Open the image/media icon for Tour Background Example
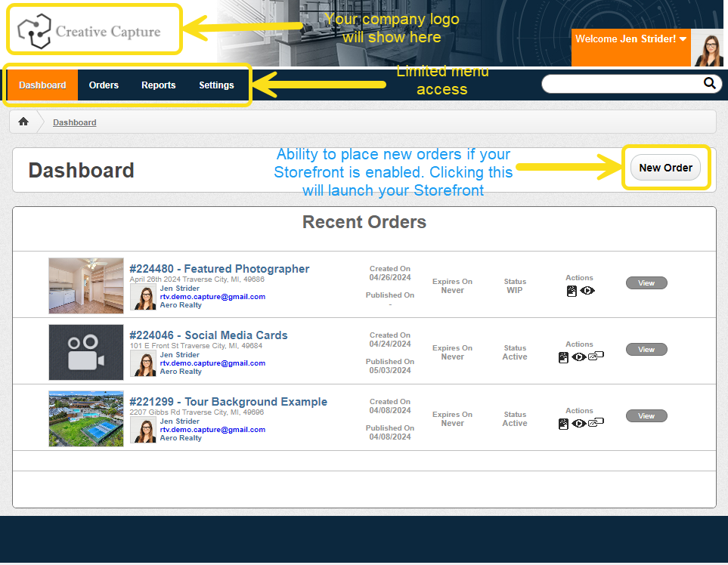Image resolution: width=728 pixels, height=565 pixels. 563,424
